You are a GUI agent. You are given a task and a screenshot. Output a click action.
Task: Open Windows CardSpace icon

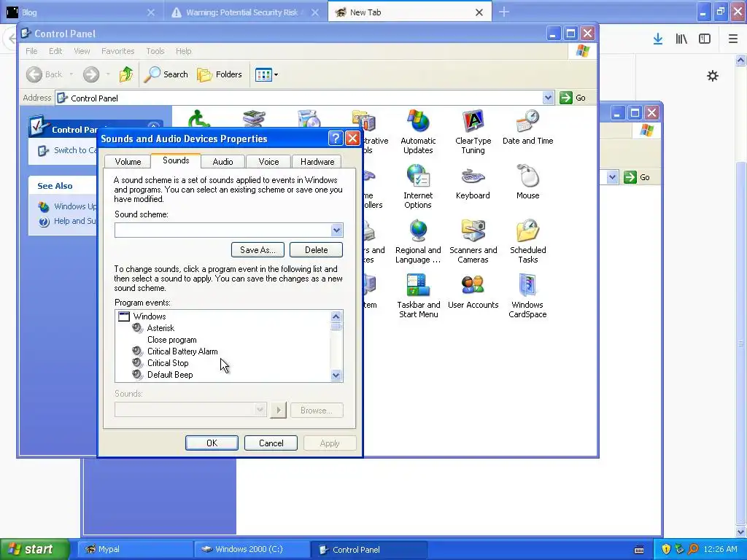click(x=527, y=296)
